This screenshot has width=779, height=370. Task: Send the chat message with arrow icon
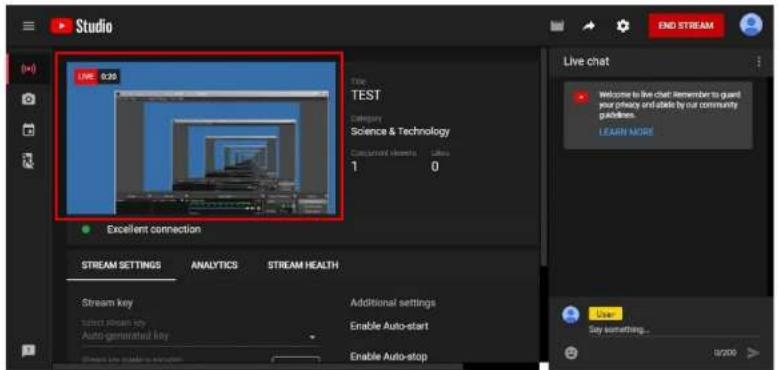(x=753, y=353)
